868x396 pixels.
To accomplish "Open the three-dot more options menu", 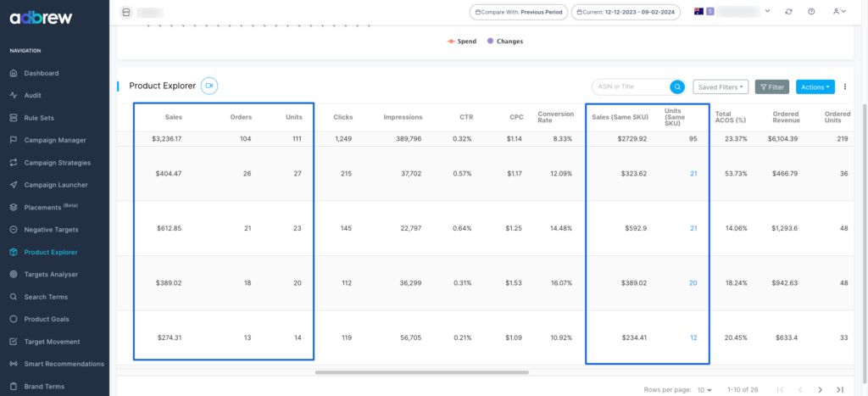I will pos(845,87).
